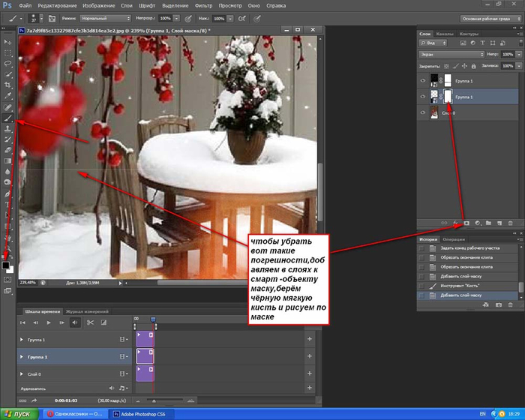
Task: Click the timeline Play button
Action: pyautogui.click(x=49, y=322)
